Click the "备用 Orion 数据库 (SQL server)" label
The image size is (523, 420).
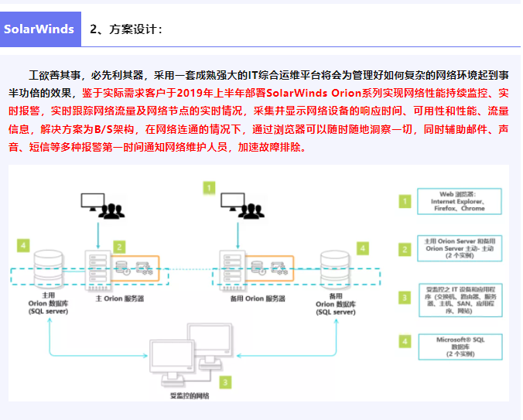(x=336, y=304)
